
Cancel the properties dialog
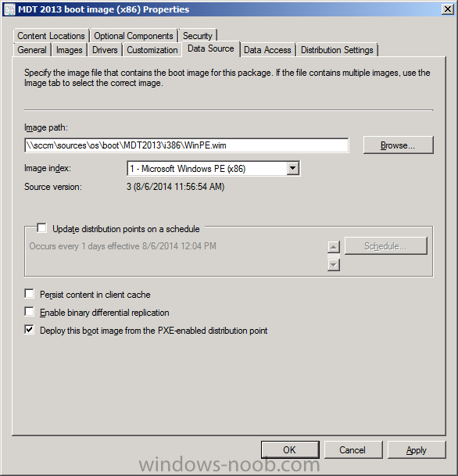click(x=353, y=449)
